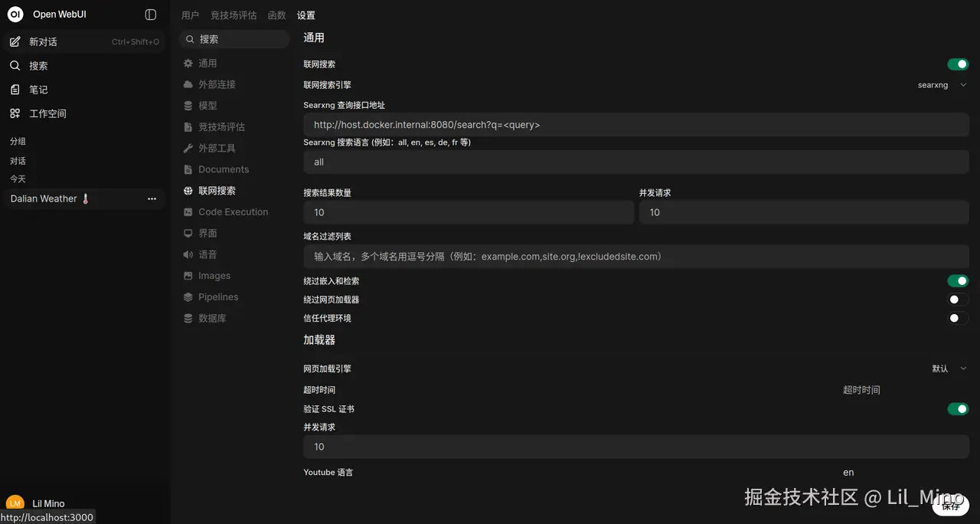Open the 联网搜索引擎 dropdown showing searxng
This screenshot has height=524, width=980.
click(x=934, y=84)
